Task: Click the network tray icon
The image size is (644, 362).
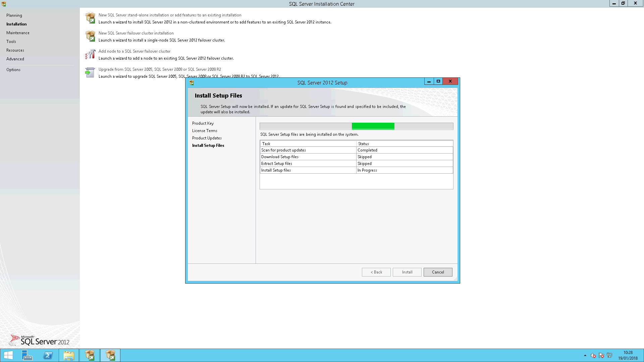Action: point(609,355)
